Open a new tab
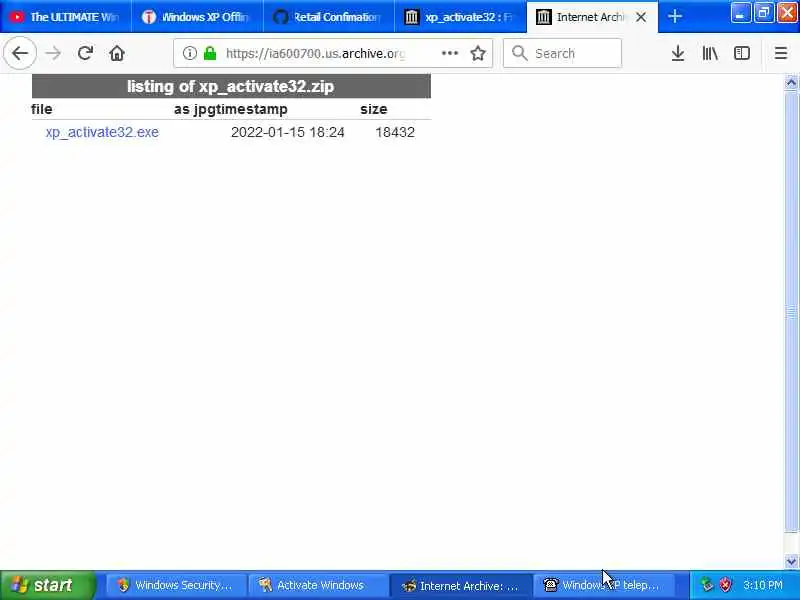800x600 pixels. click(x=674, y=16)
